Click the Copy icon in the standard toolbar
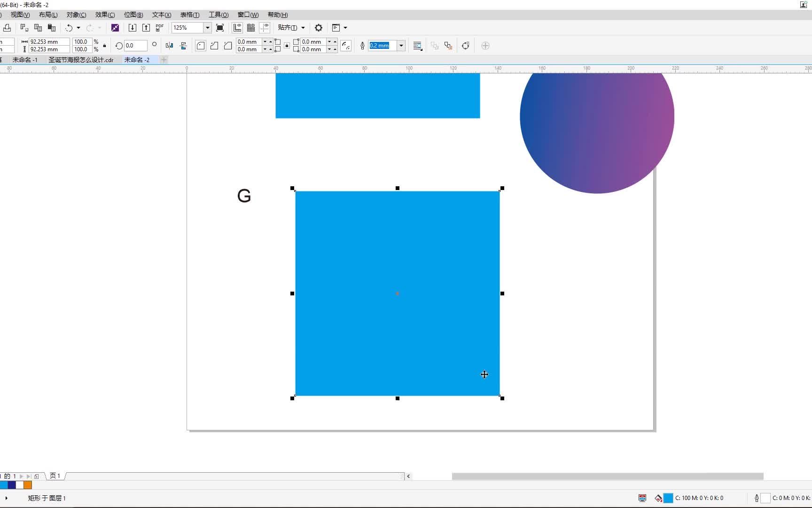 tap(38, 28)
